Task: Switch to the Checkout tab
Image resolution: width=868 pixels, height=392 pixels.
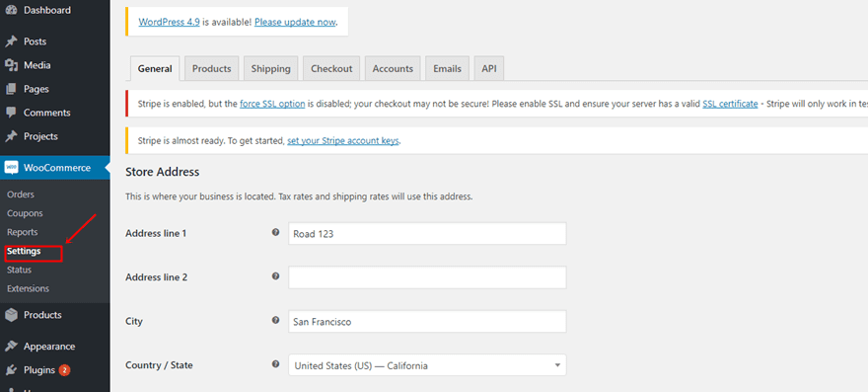Action: coord(331,69)
